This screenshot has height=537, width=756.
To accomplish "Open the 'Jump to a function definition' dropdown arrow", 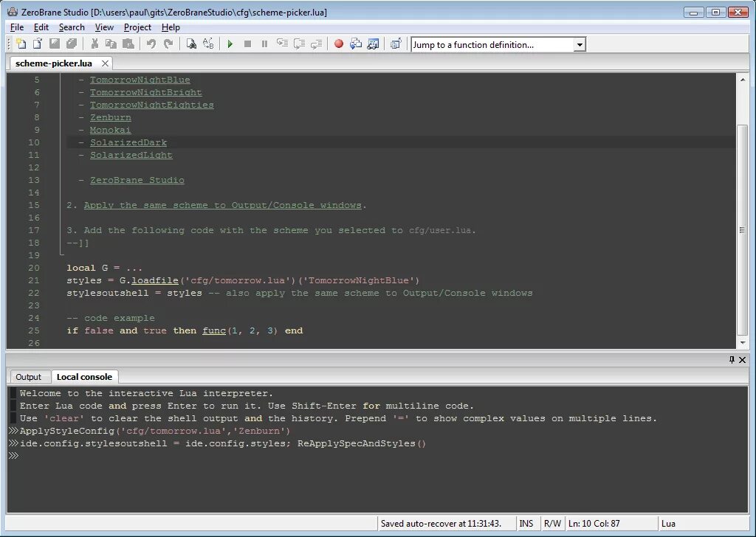I will tap(580, 45).
